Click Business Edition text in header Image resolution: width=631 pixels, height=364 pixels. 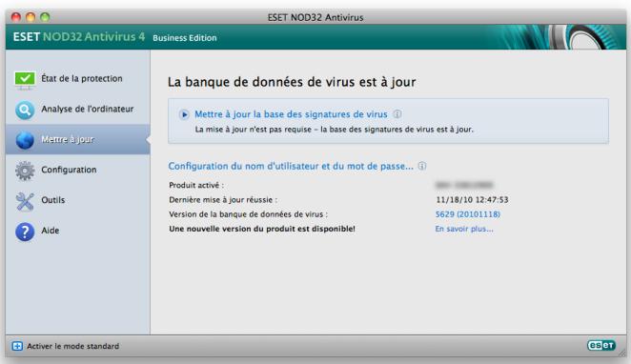pos(185,38)
